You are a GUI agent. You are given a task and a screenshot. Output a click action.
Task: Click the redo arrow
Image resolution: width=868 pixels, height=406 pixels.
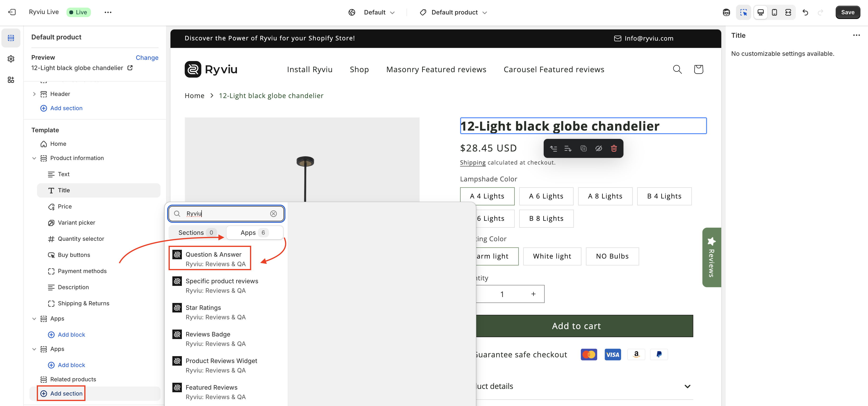click(820, 12)
